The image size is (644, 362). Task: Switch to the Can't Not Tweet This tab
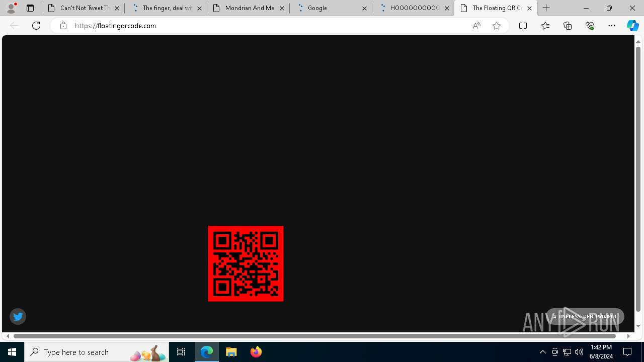pos(83,8)
